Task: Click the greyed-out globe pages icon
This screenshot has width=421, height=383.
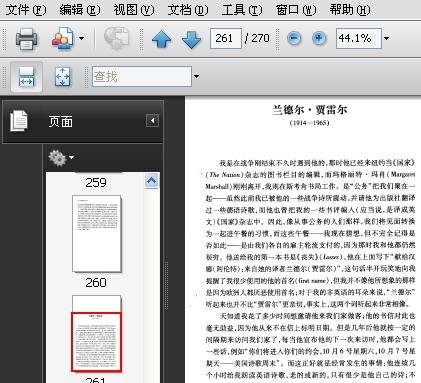Action: [x=116, y=39]
